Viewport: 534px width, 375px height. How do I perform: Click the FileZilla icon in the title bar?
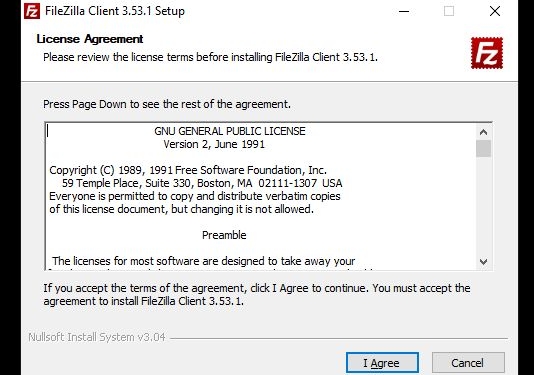(32, 11)
